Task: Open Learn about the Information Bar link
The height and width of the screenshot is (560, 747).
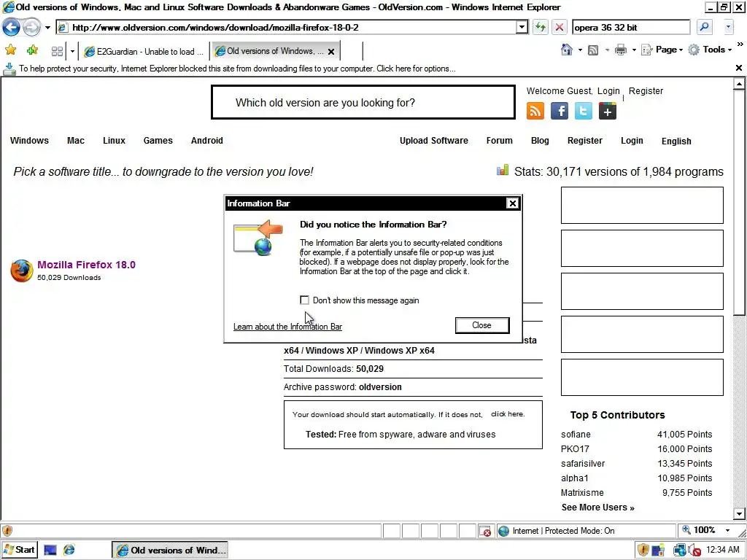Action: coord(287,327)
